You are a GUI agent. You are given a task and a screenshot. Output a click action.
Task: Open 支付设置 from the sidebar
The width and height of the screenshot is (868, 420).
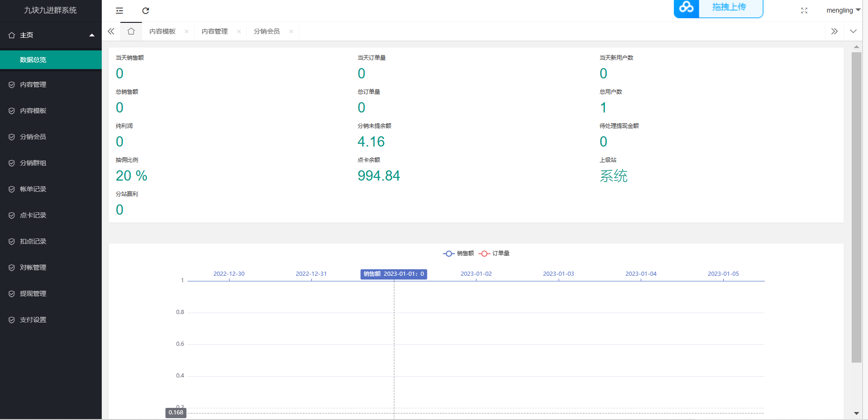point(33,320)
